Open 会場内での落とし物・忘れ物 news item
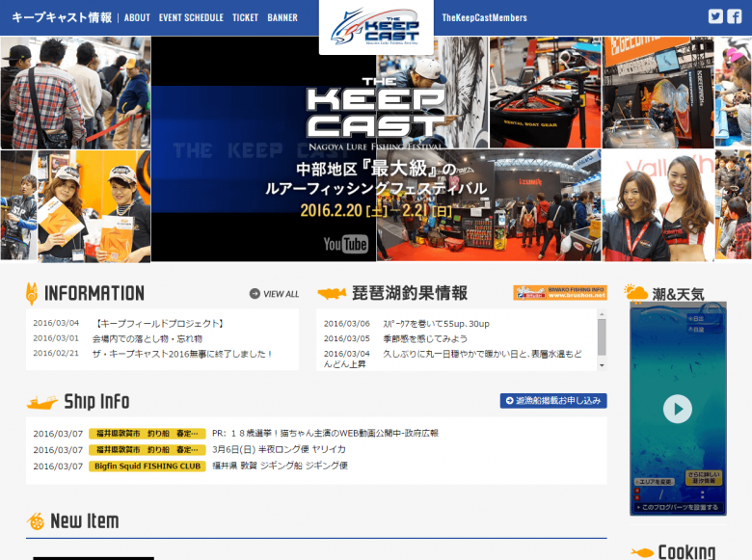Screen dimensions: 752x560 148,339
